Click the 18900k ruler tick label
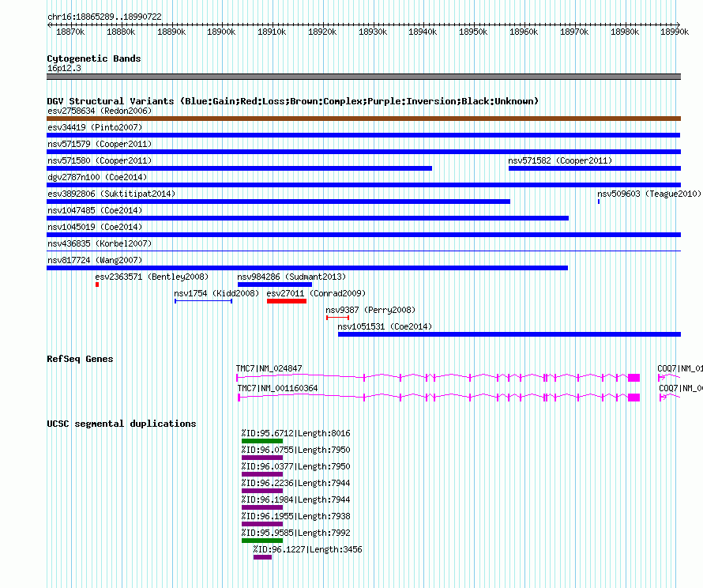Screen dimensions: 703x588 (221, 32)
